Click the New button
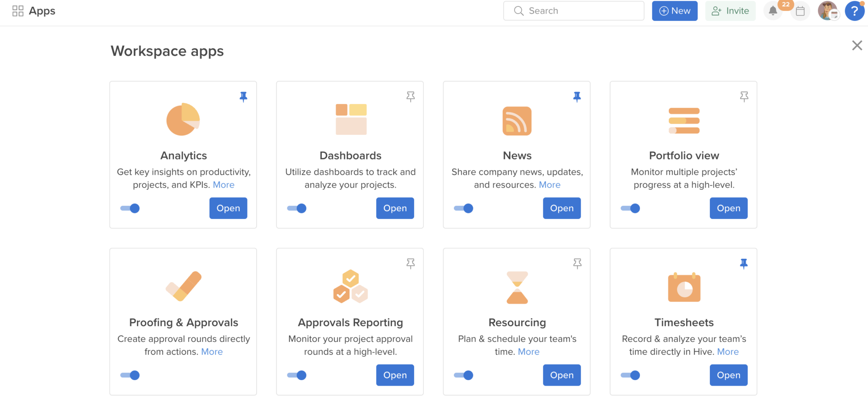 point(674,11)
